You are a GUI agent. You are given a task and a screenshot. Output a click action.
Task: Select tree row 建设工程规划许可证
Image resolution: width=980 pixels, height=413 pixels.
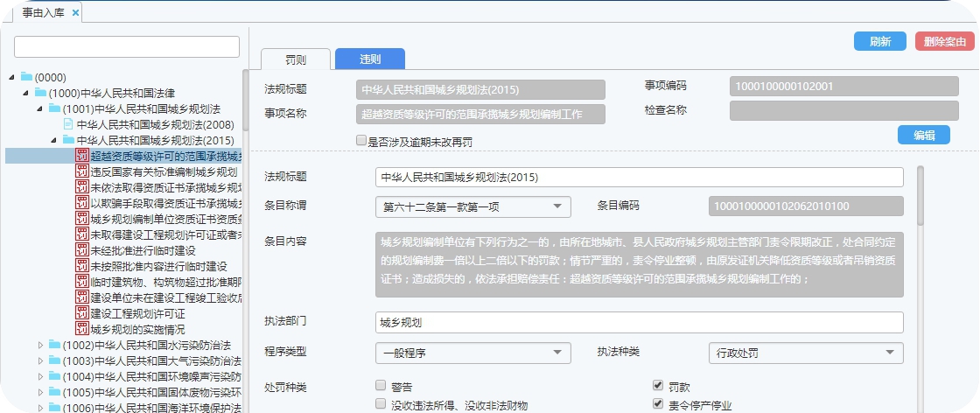tap(137, 313)
